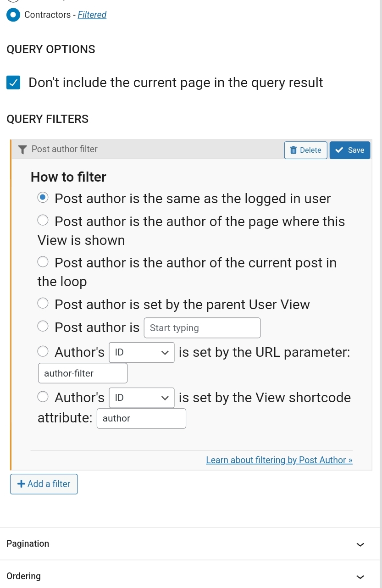Click the checkmark icon in Save button
This screenshot has width=382, height=588.
point(340,150)
